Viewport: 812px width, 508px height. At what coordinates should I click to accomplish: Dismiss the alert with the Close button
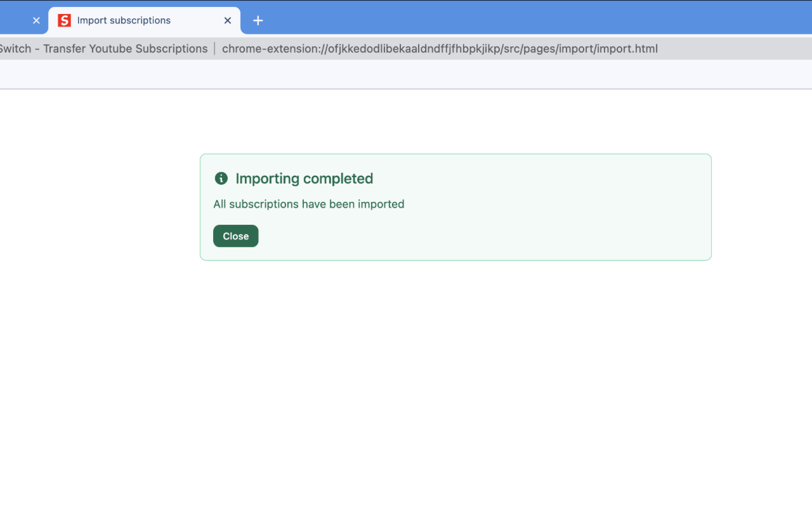pyautogui.click(x=235, y=236)
